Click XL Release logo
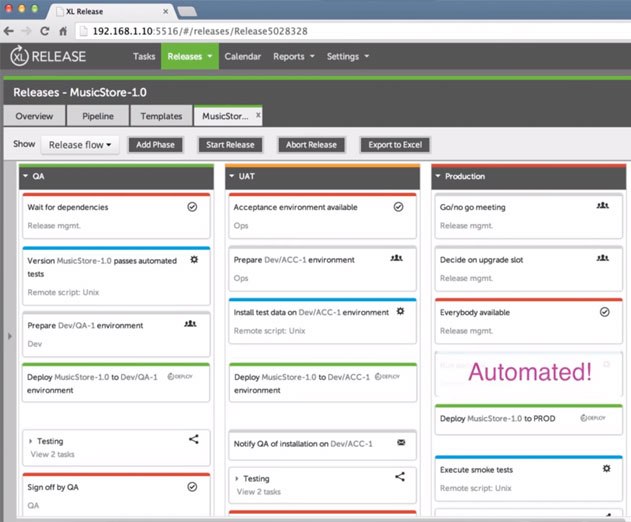The image size is (631, 522). [x=48, y=56]
